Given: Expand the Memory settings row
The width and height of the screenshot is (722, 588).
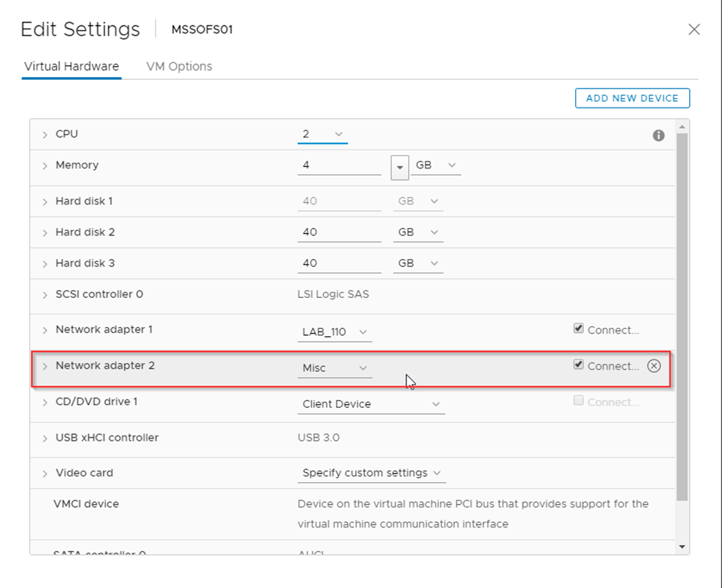Looking at the screenshot, I should pos(45,166).
